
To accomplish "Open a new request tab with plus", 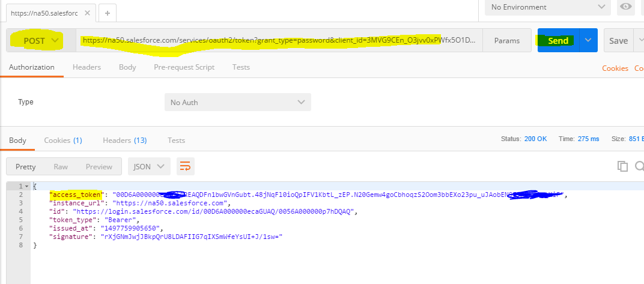I will 107,13.
